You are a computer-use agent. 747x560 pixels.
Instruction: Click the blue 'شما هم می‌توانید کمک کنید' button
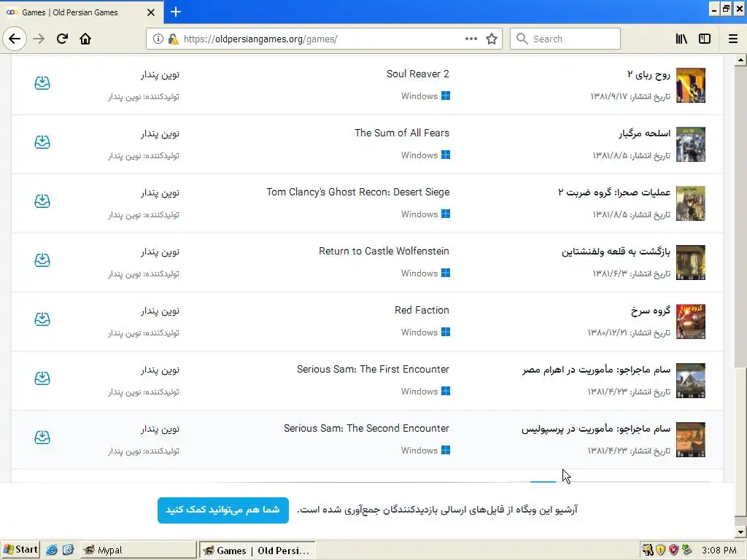(x=223, y=510)
